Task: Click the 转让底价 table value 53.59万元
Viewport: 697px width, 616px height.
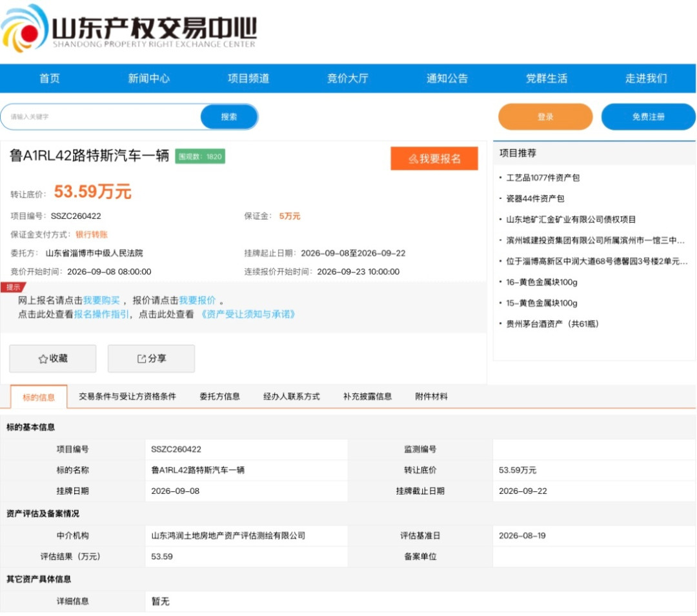Action: 518,470
